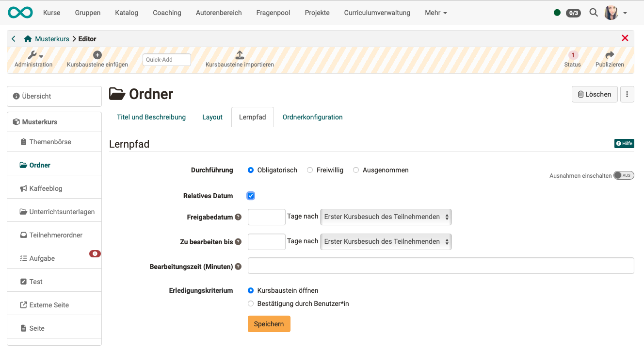
Task: Close the editor with red X
Action: pos(625,38)
